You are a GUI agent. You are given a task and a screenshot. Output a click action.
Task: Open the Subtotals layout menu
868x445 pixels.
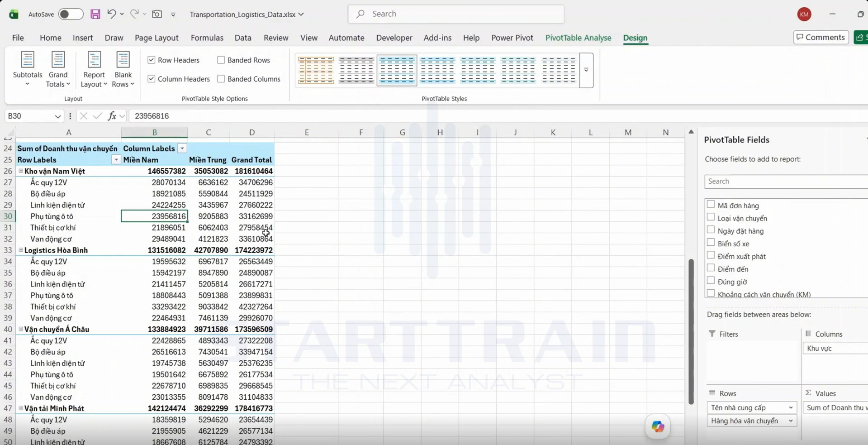pos(28,69)
